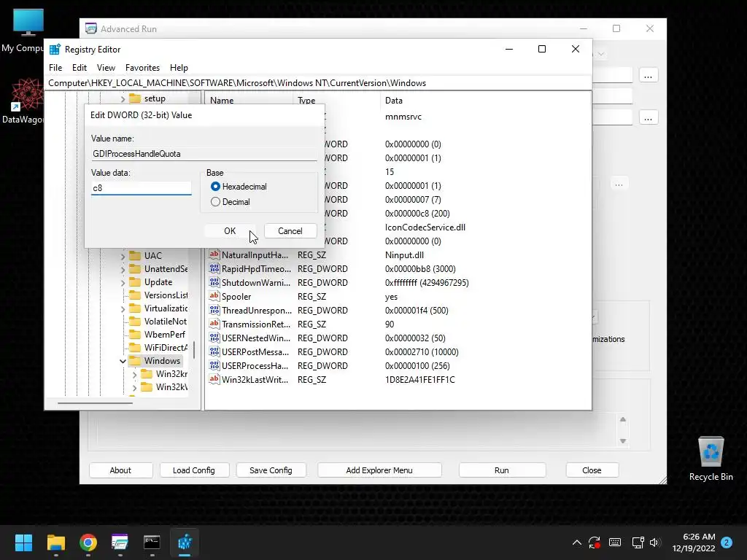Select the IconCodecService.dll data cell
This screenshot has height=560, width=747.
pos(425,227)
